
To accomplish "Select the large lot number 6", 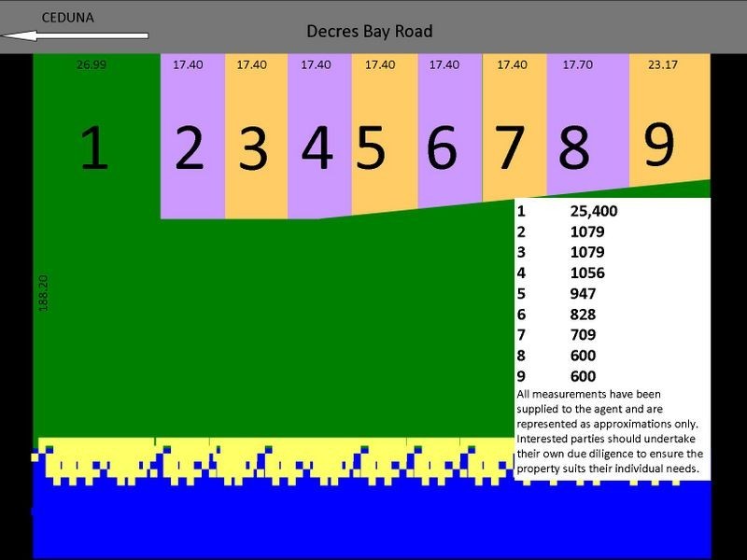I will (x=442, y=147).
